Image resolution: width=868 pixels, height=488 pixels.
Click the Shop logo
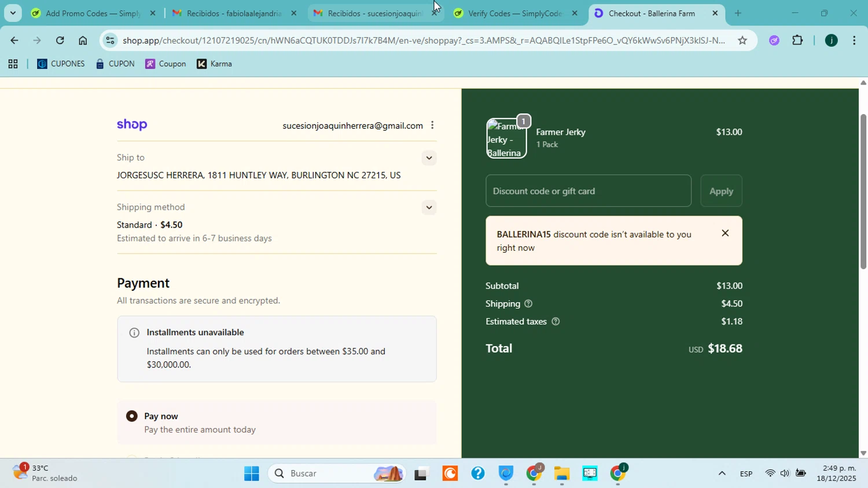(x=132, y=125)
